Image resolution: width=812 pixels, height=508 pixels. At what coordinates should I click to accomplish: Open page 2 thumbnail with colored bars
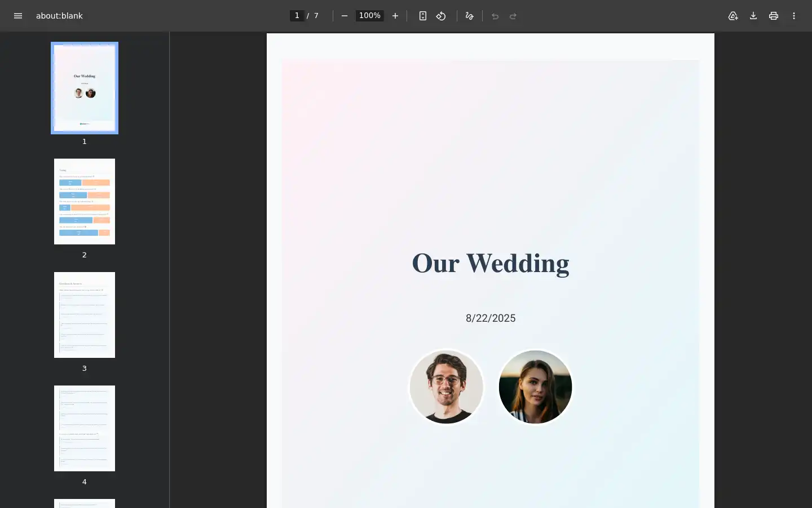coord(85,202)
